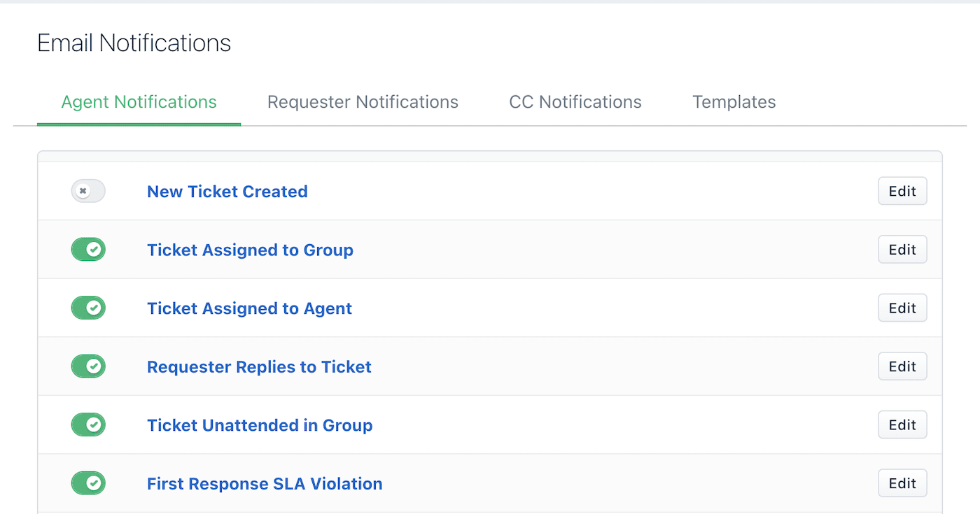This screenshot has width=980, height=514.
Task: Open the First Response SLA Violation link
Action: tap(264, 483)
